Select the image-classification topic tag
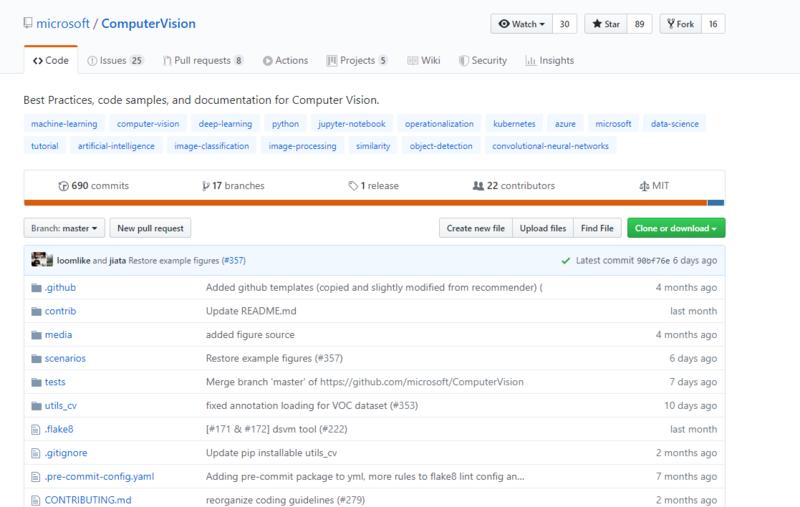This screenshot has width=800, height=507. [x=212, y=146]
